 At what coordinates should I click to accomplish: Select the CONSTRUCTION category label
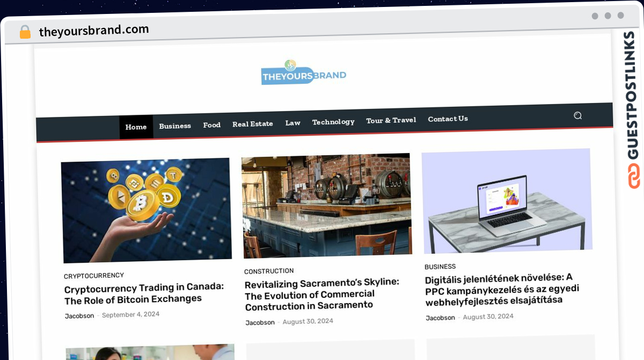point(269,271)
